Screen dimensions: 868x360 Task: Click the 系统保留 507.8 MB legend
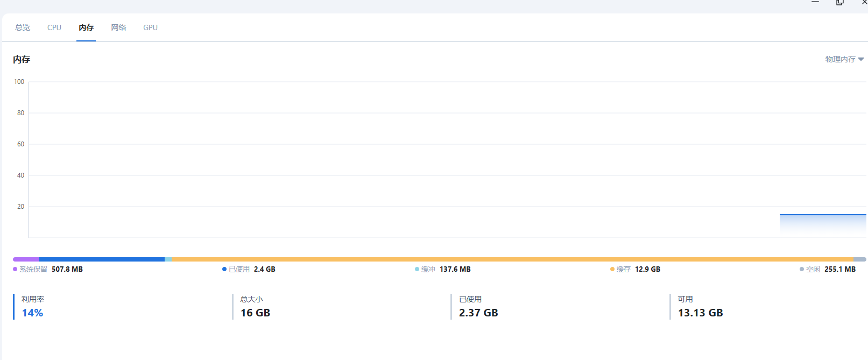pos(48,269)
